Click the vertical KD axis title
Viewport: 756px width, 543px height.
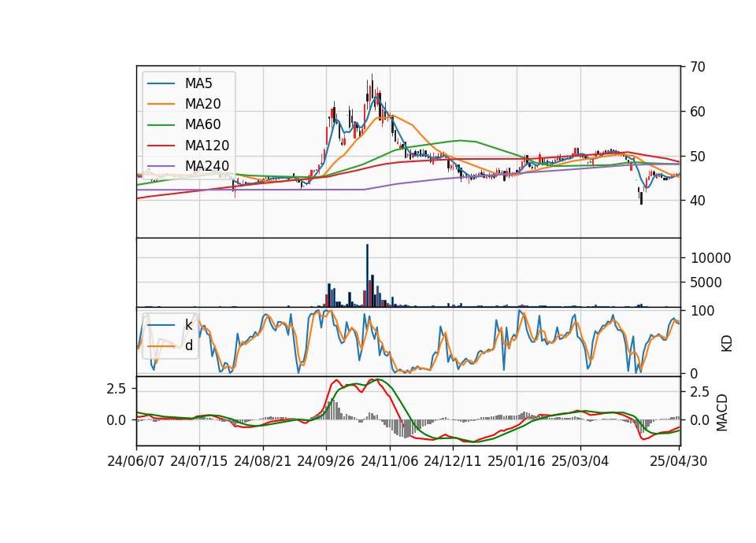pos(727,344)
